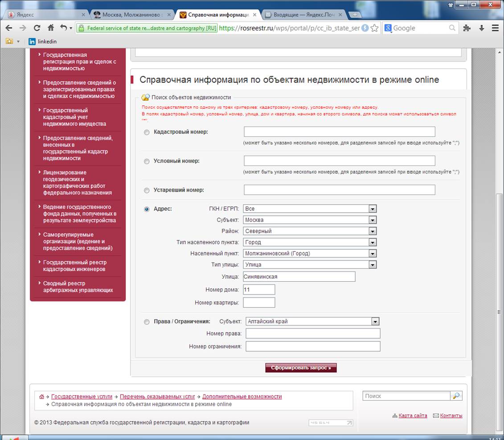Image resolution: width=504 pixels, height=440 pixels.
Task: Click the Номер квартиры input field
Action: coord(259,303)
